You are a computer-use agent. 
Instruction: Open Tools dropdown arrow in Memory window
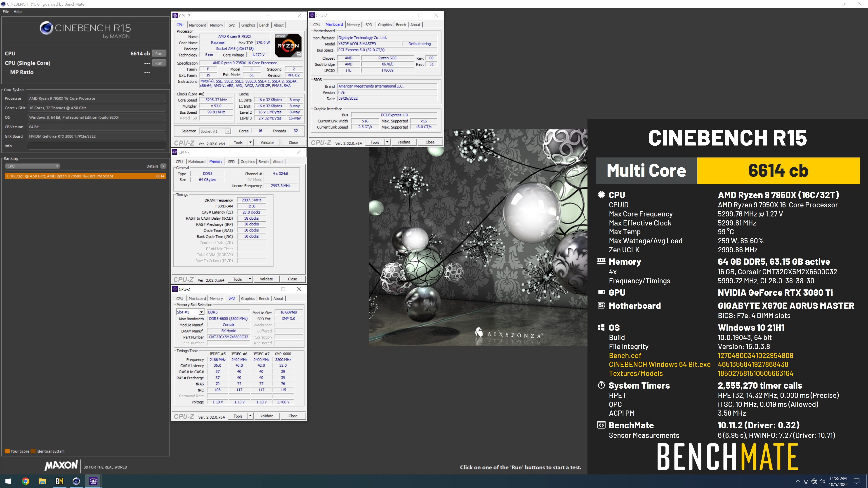(250, 279)
